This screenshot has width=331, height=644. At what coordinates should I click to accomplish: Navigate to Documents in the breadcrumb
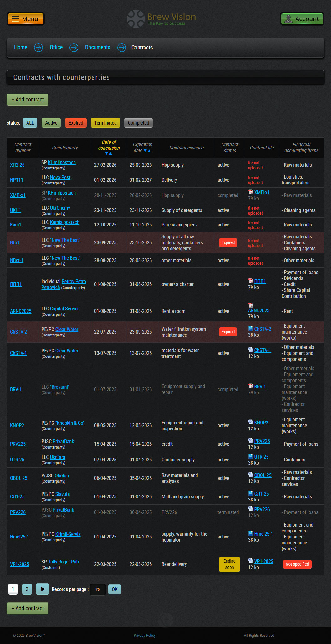(98, 48)
